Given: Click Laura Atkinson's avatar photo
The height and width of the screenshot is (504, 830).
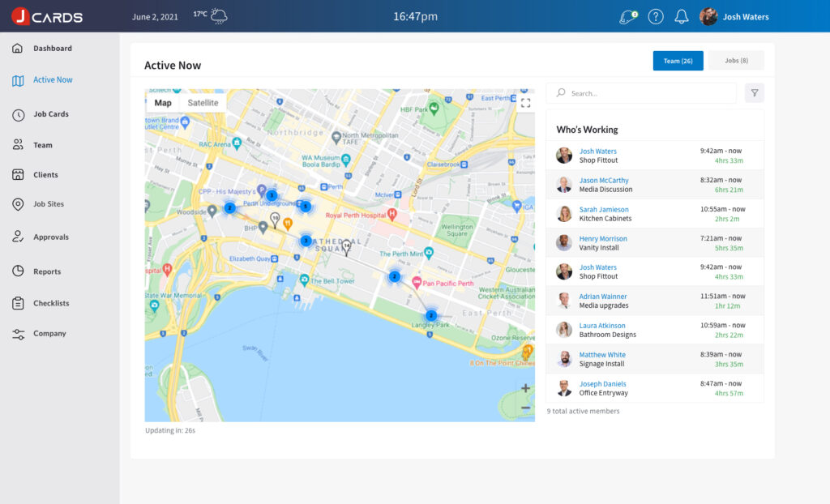Looking at the screenshot, I should pos(564,330).
